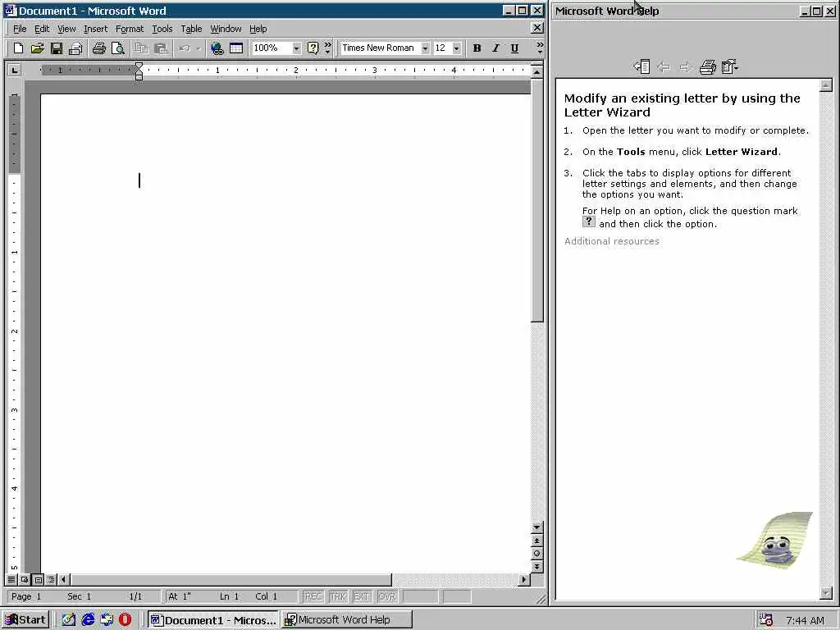Click the Select Browse Object circle button
Viewport: 840px width, 630px height.
pyautogui.click(x=536, y=554)
